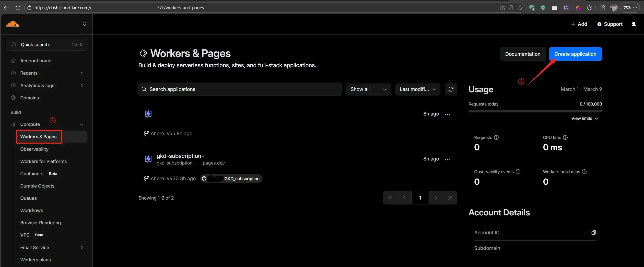
Task: Click the Create application button
Action: pos(575,54)
